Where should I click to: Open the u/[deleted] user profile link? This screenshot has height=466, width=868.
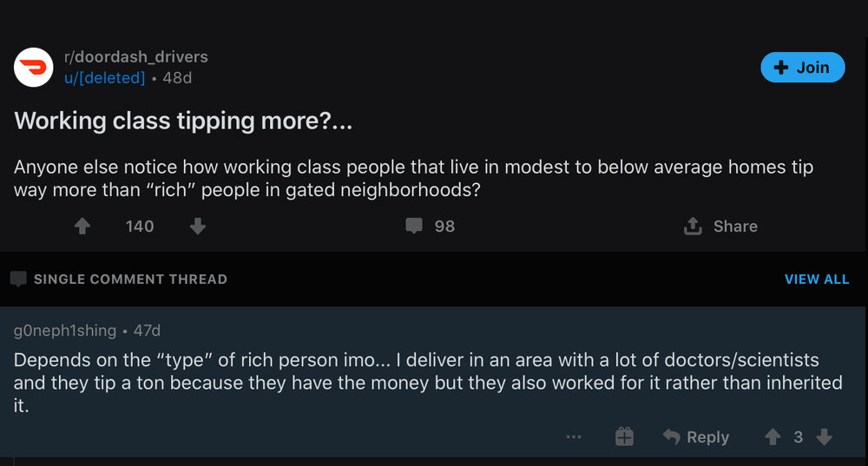tap(105, 78)
